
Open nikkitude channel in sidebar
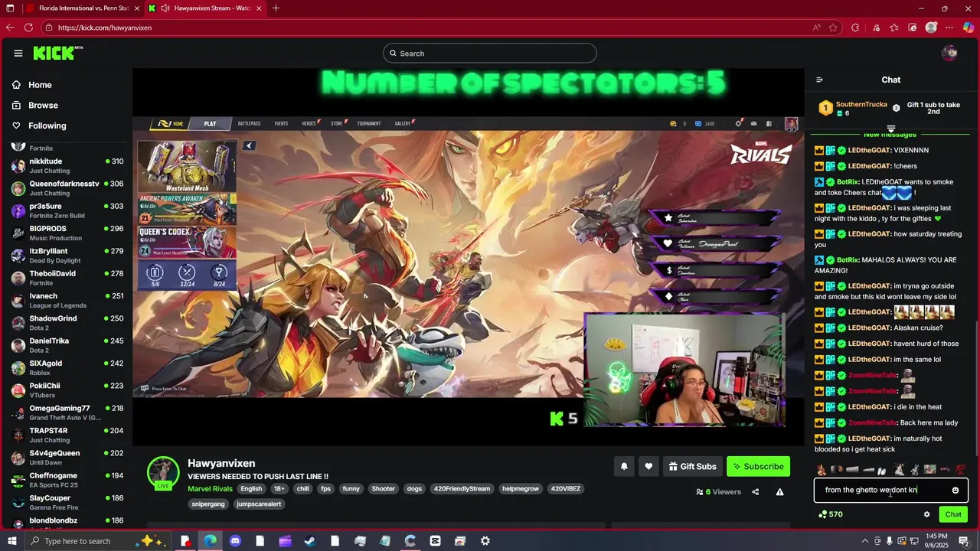[67, 165]
